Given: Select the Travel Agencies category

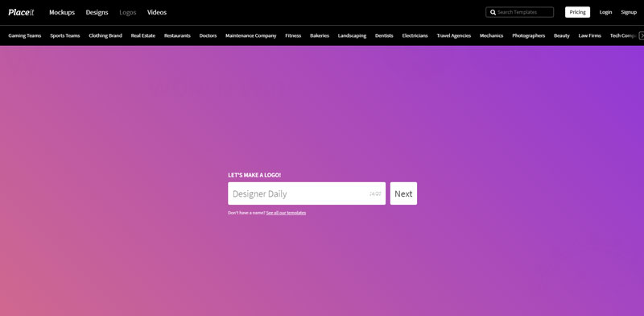Looking at the screenshot, I should 454,35.
